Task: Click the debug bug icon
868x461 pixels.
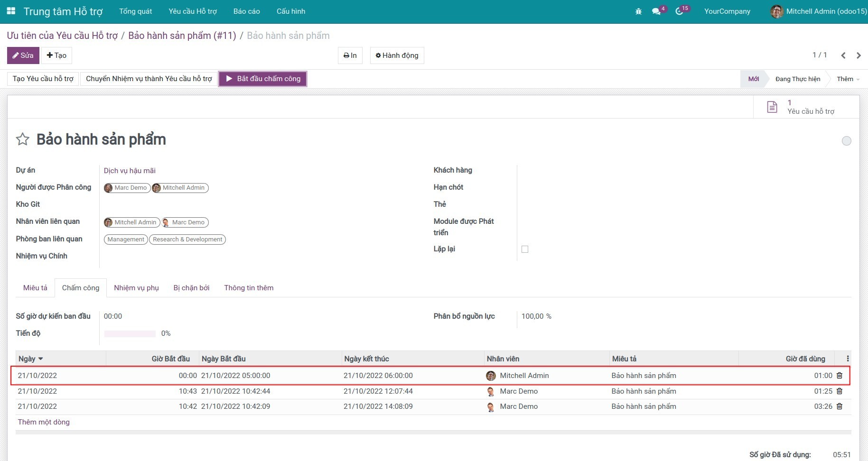Action: [638, 11]
